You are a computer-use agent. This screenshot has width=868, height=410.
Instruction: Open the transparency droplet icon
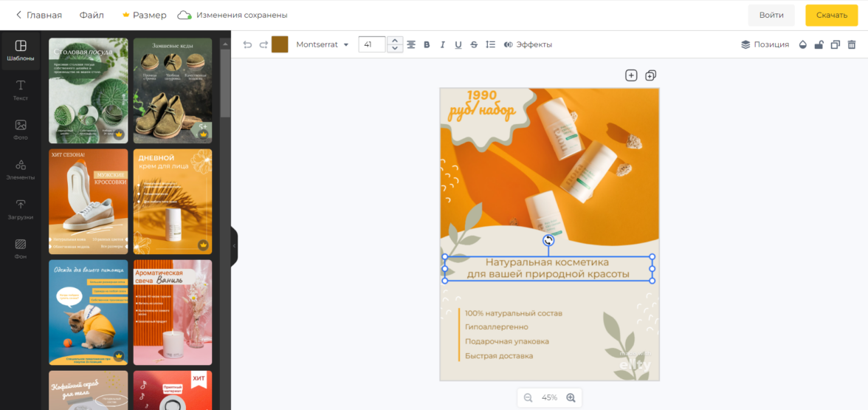[803, 45]
